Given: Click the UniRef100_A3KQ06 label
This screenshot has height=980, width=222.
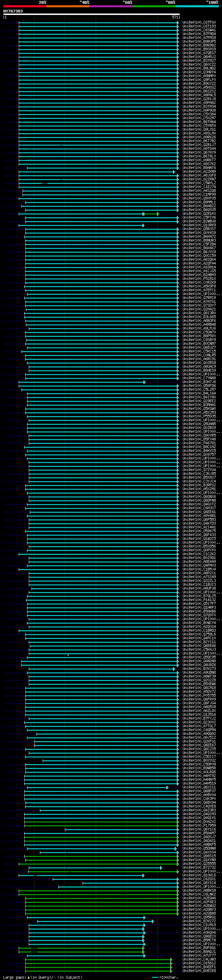Looking at the screenshot, I should [199, 932].
